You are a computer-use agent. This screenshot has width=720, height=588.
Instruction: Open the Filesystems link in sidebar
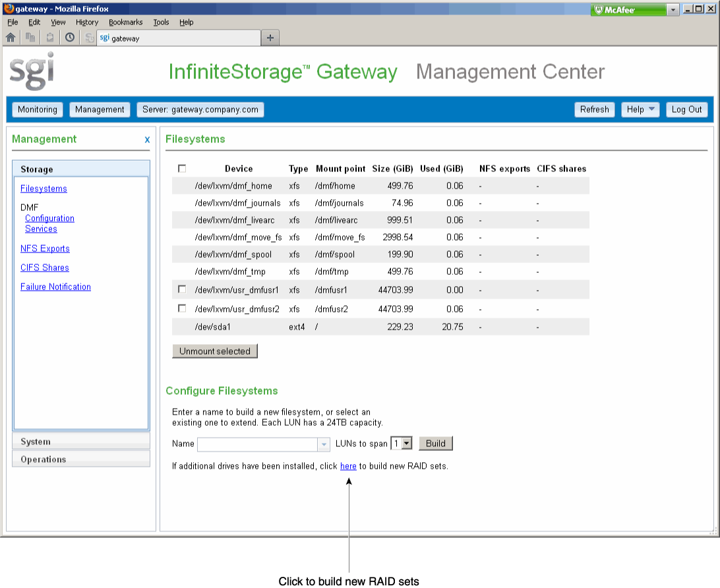tap(44, 189)
